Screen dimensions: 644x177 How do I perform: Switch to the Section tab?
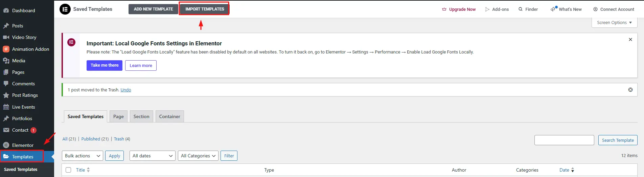coord(141,116)
